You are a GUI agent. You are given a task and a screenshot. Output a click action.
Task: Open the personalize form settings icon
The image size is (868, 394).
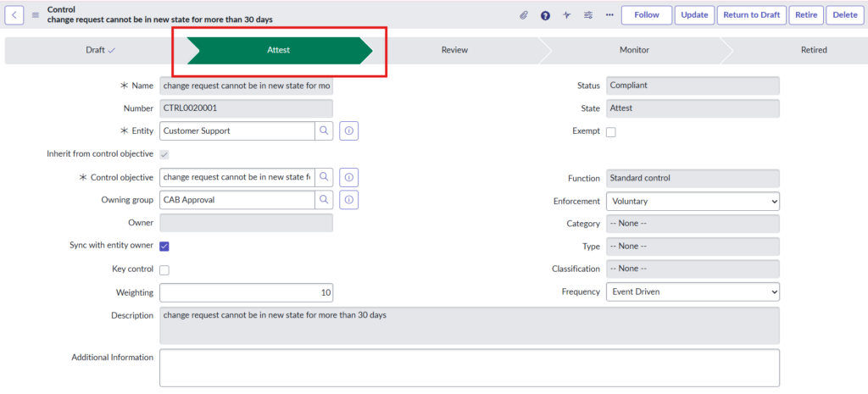click(588, 15)
